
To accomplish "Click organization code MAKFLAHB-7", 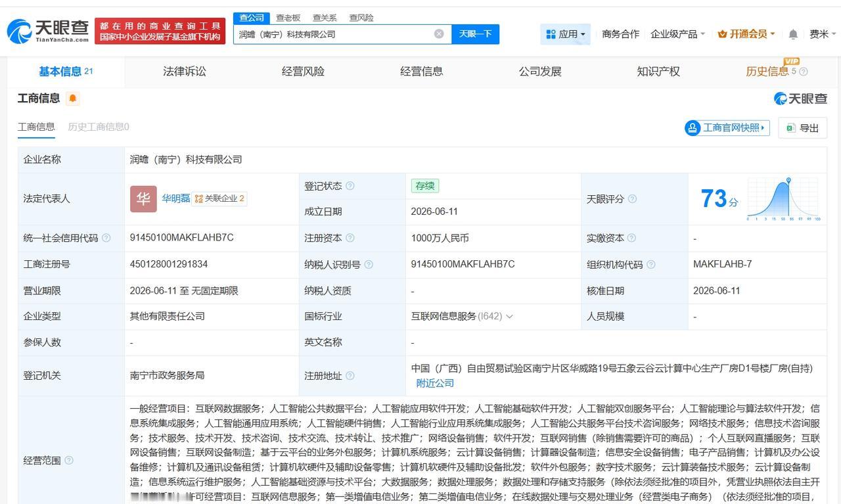I will coord(722,264).
